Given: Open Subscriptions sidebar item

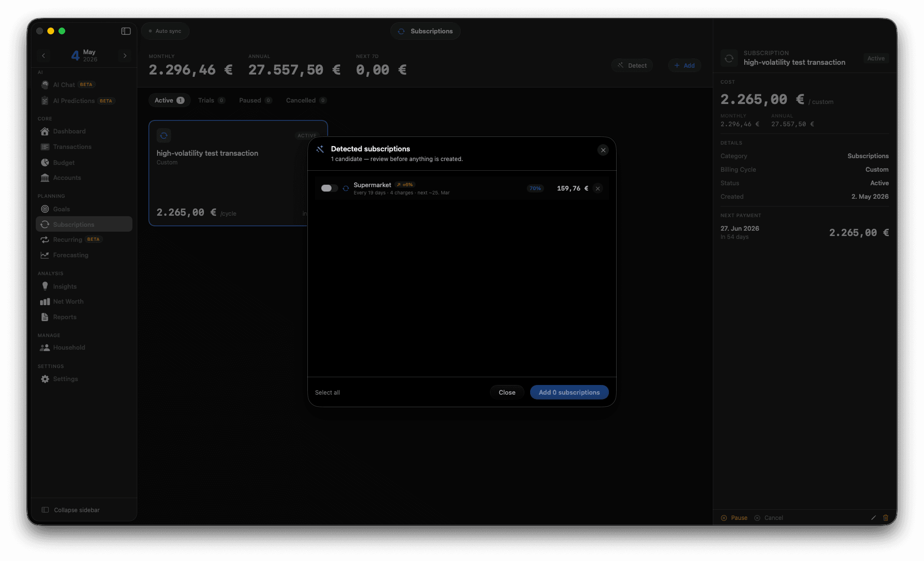Looking at the screenshot, I should [84, 224].
